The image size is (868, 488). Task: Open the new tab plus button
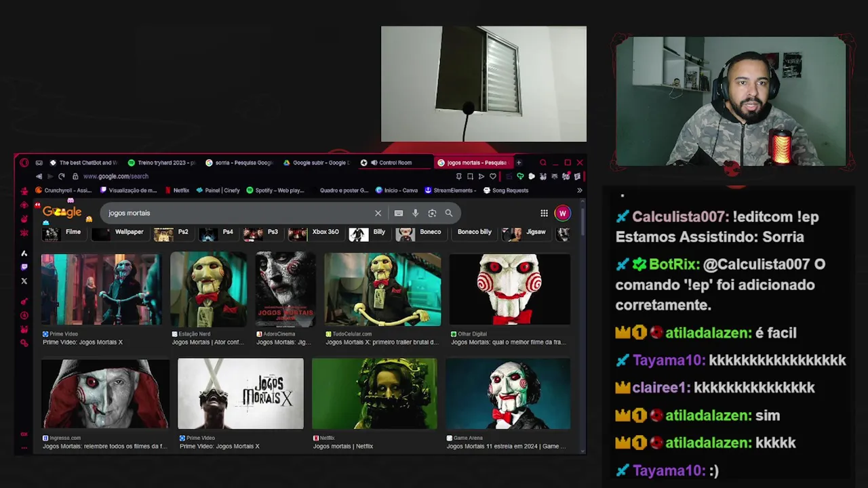(x=519, y=163)
